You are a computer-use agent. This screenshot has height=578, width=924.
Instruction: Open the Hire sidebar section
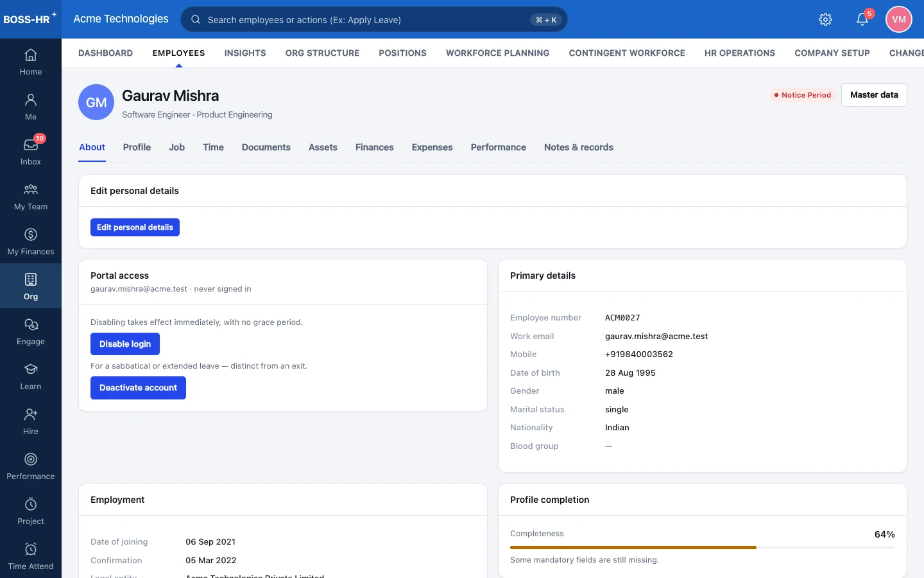(31, 421)
